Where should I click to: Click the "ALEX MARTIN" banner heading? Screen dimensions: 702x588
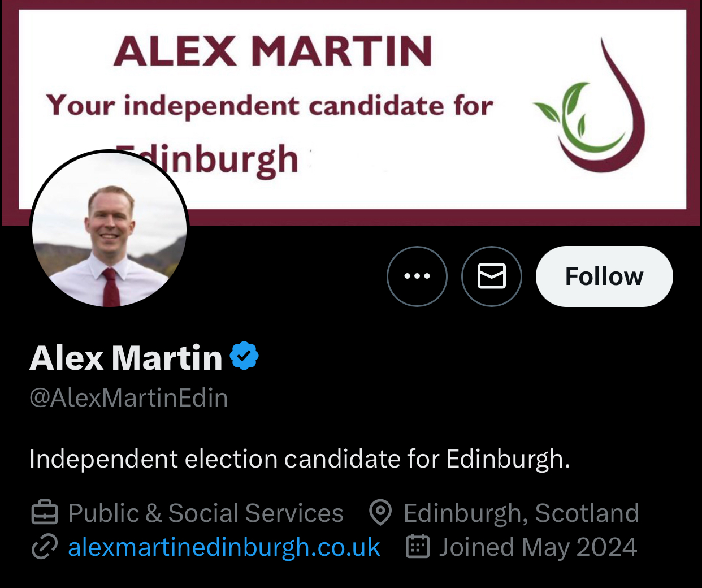click(273, 51)
